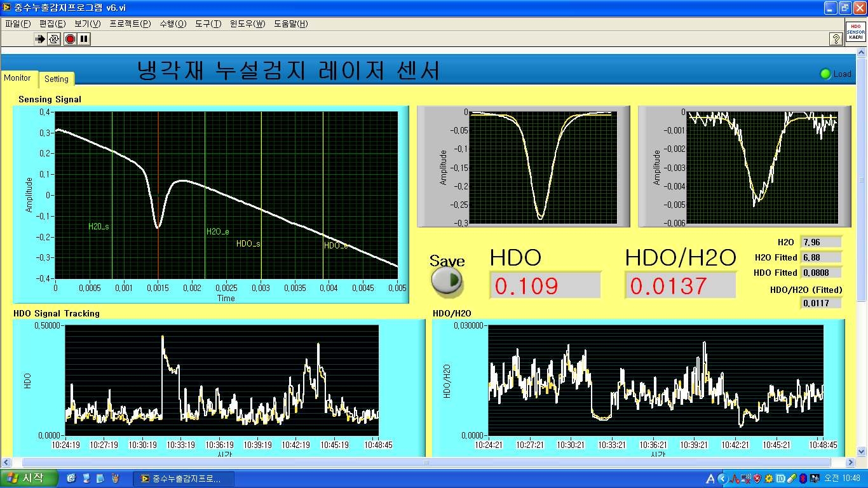The width and height of the screenshot is (868, 488).
Task: Click the -0,006 axis value on the fitted HDO graph
Action: pyautogui.click(x=674, y=223)
